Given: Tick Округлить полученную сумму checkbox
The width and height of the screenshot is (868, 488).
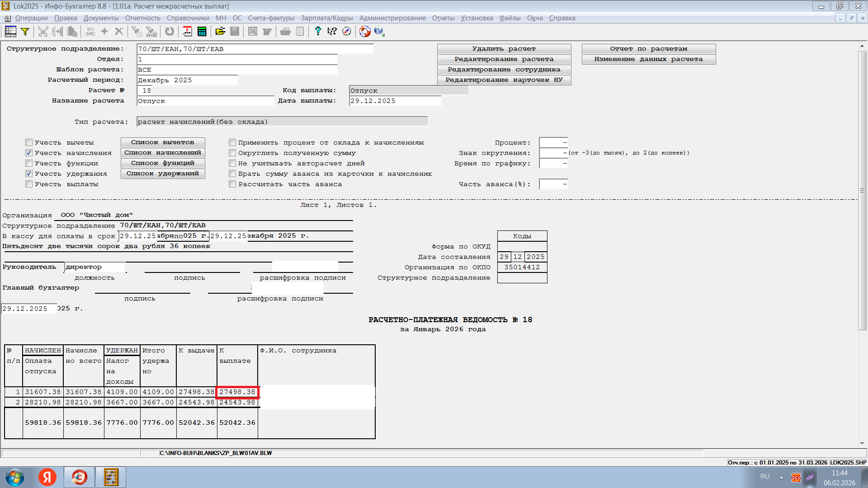Looking at the screenshot, I should [x=232, y=153].
